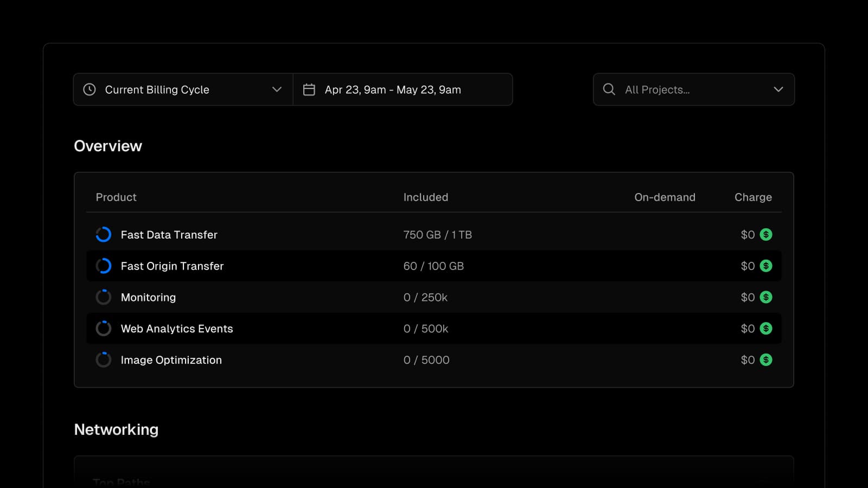This screenshot has height=488, width=868.
Task: Click green dollar badge for Image Optimization
Action: coord(766,360)
